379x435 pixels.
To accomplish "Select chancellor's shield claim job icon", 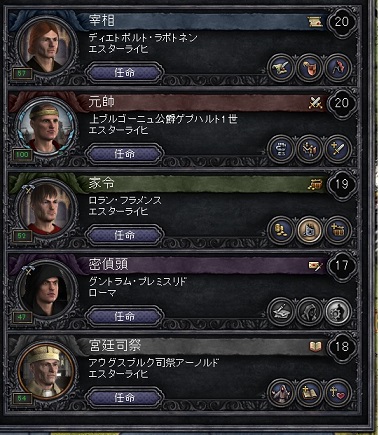I will [309, 68].
